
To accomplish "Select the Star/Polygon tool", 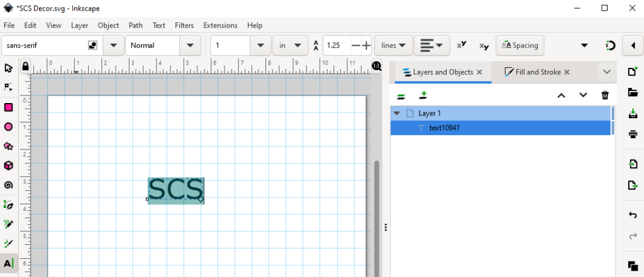I will pos(9,146).
